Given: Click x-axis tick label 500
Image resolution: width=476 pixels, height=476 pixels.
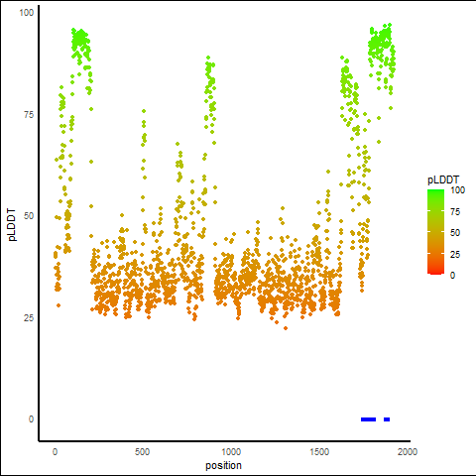Looking at the screenshot, I should (x=142, y=452).
